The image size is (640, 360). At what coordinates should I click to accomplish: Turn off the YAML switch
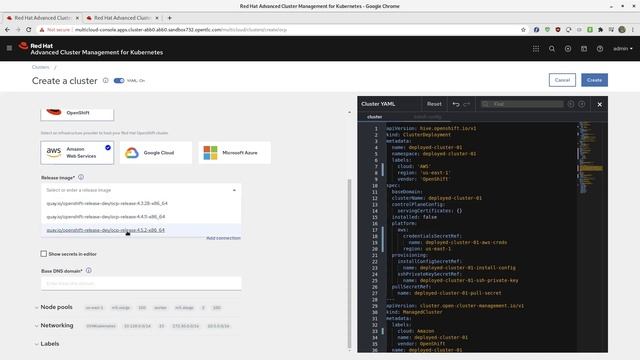[x=119, y=80]
